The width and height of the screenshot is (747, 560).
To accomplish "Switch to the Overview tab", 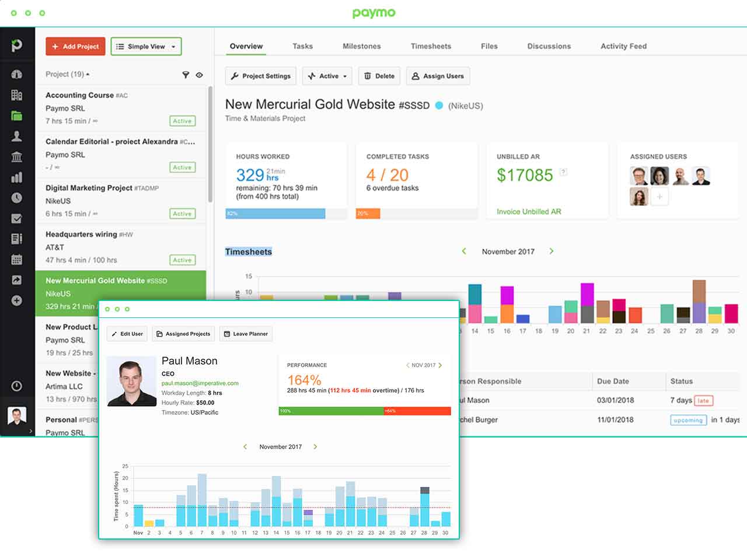I will [x=246, y=46].
